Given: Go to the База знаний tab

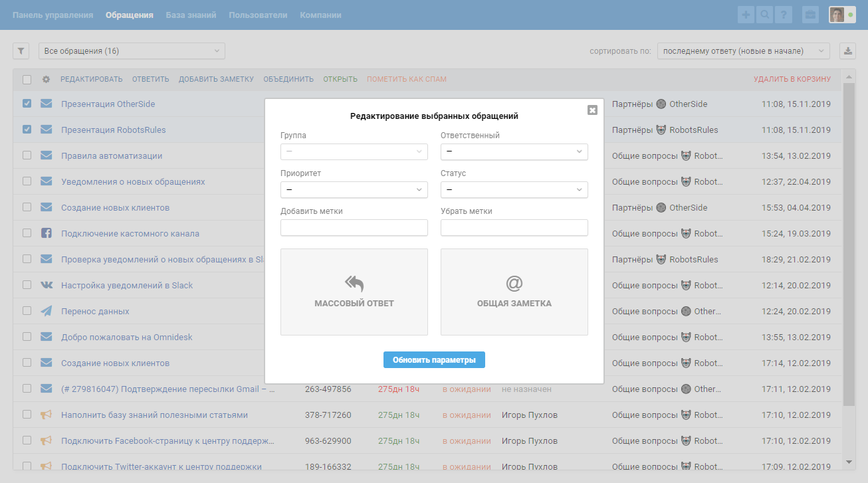Looking at the screenshot, I should (x=191, y=15).
